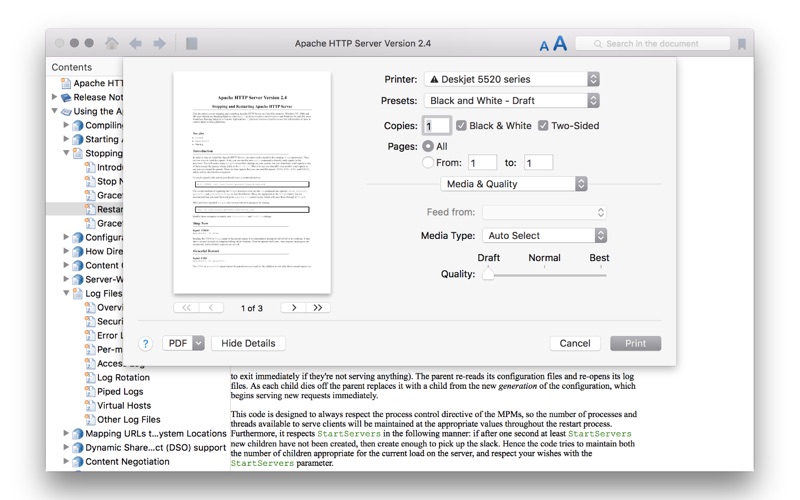
Task: Expand the Content Negotiation tree node
Action: (x=66, y=461)
